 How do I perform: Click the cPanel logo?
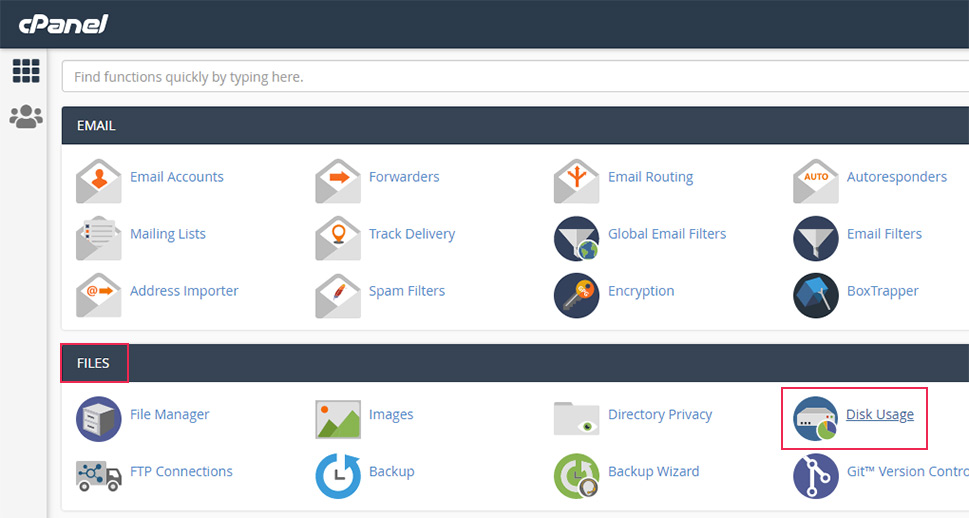63,24
